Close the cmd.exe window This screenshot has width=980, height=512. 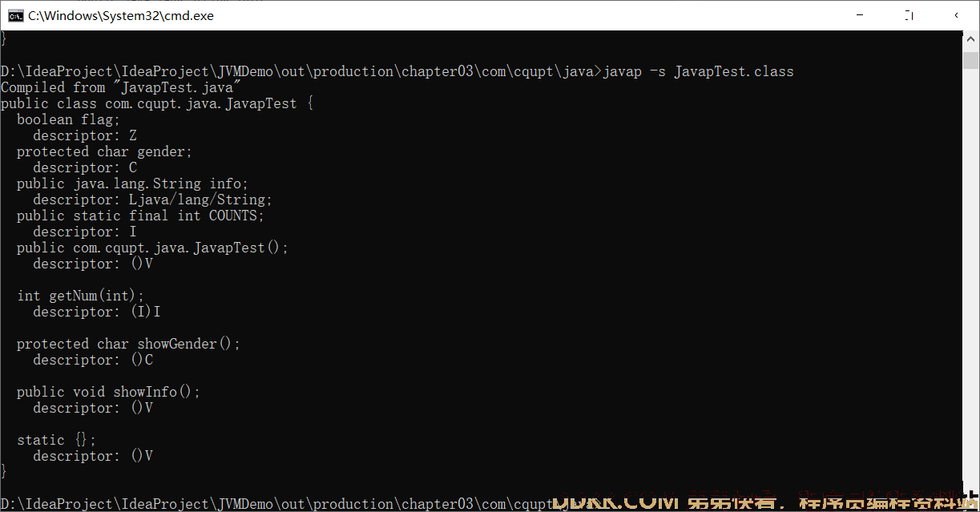958,15
